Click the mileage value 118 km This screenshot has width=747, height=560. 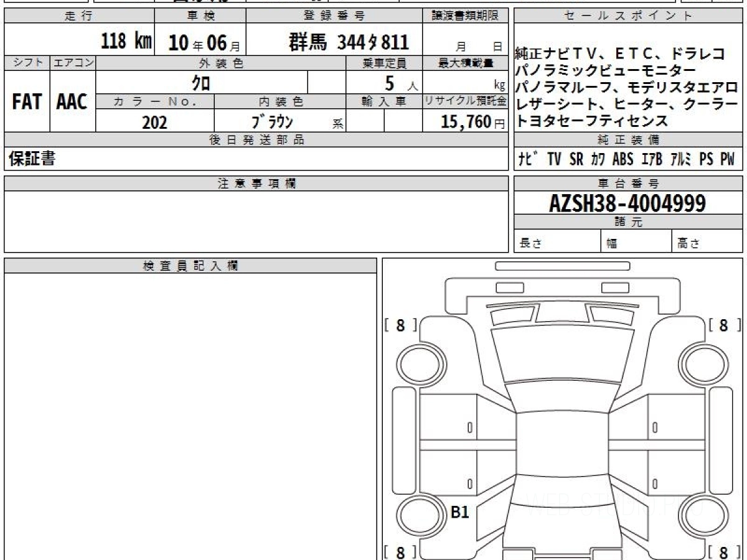tap(126, 42)
